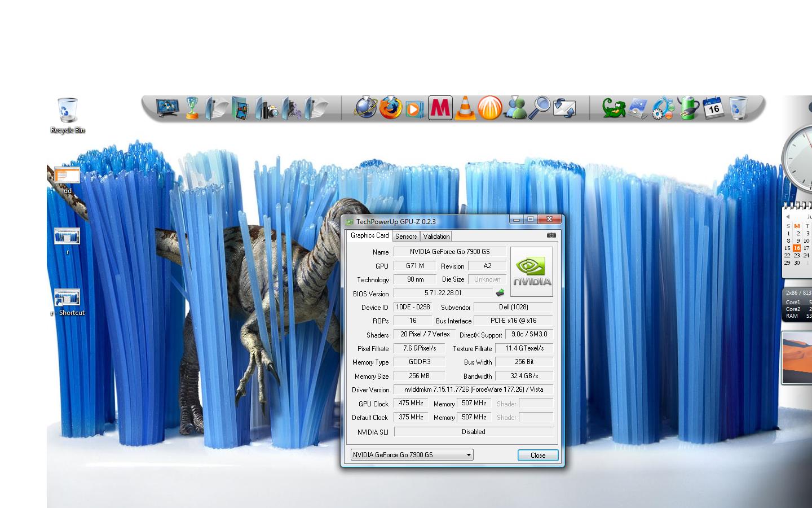Screen dimensions: 812x508
Task: Click the CPU meter gadget showing Core1
Action: (797, 305)
